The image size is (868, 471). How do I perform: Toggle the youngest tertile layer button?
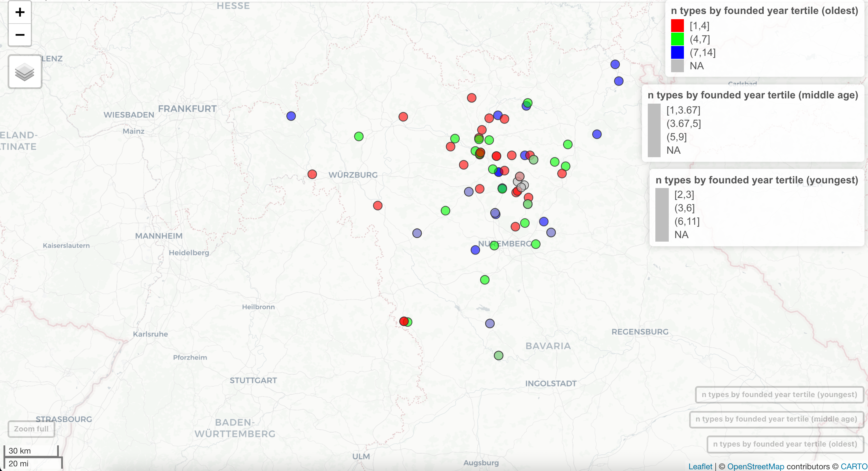pyautogui.click(x=779, y=394)
